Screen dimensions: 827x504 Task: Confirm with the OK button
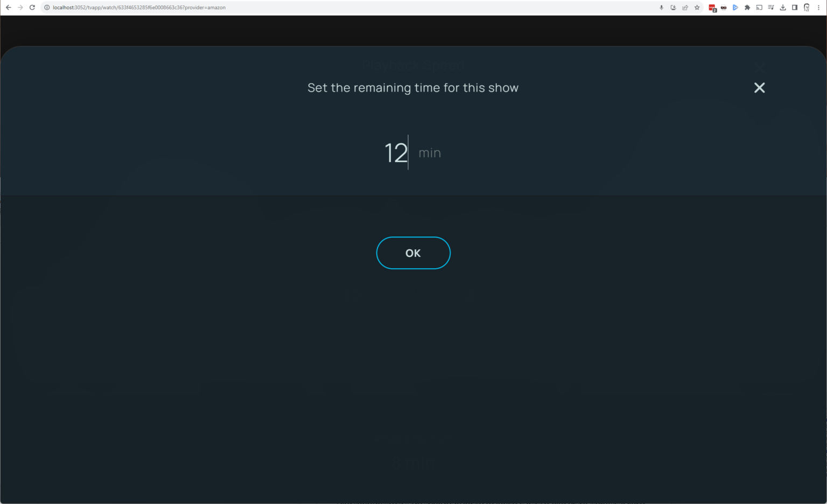[x=413, y=253]
